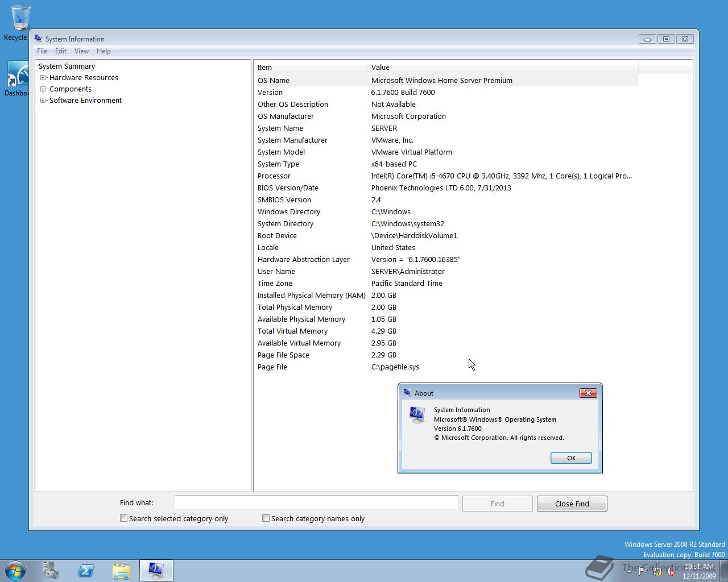
Task: Select the Software Environment tree item
Action: pyautogui.click(x=85, y=101)
